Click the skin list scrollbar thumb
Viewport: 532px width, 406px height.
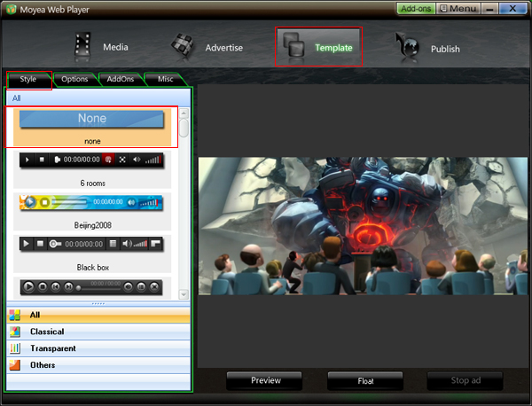coord(184,128)
